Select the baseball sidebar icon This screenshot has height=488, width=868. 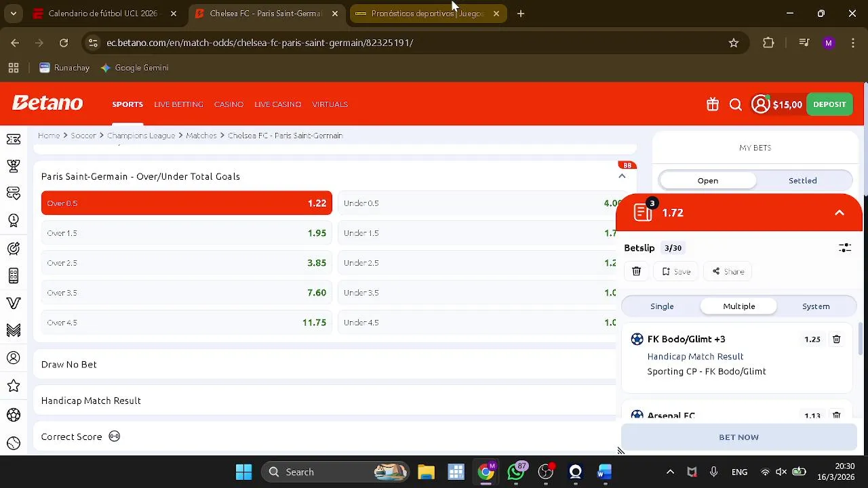pyautogui.click(x=14, y=443)
